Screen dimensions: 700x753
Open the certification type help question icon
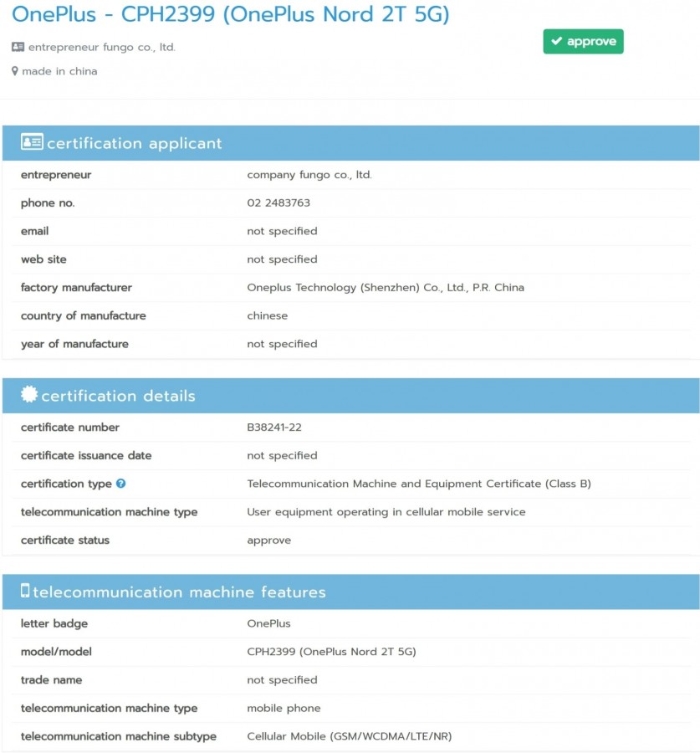click(x=121, y=484)
